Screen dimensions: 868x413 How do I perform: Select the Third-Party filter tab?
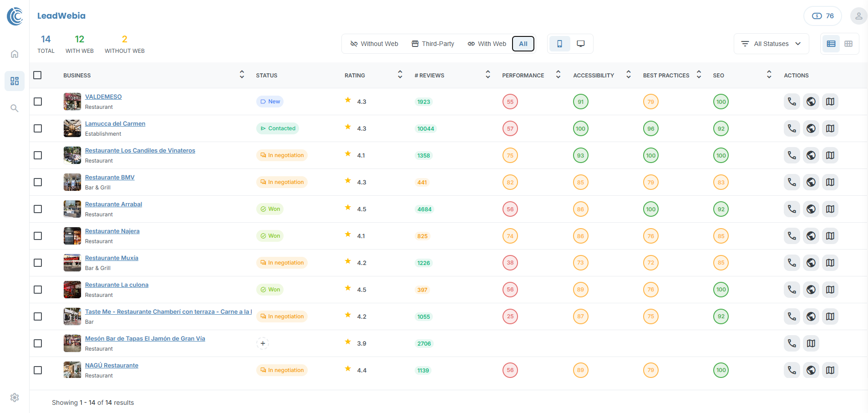(x=433, y=44)
